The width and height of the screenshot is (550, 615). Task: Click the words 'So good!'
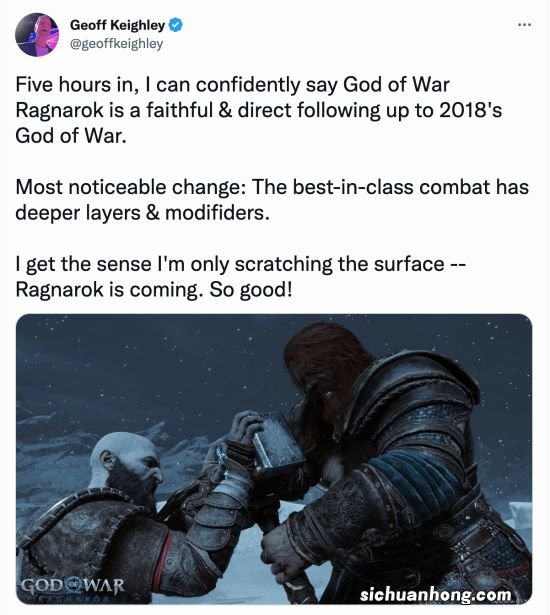(x=251, y=290)
